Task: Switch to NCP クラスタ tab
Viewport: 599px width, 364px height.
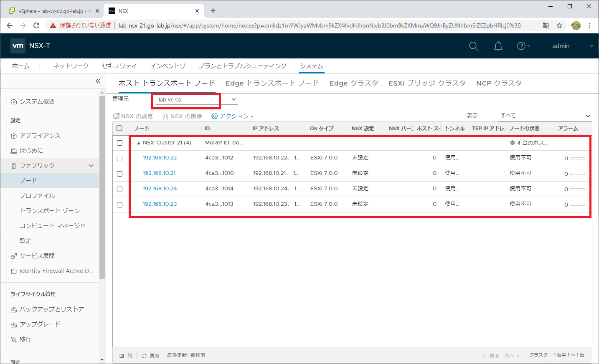Action: (x=499, y=83)
